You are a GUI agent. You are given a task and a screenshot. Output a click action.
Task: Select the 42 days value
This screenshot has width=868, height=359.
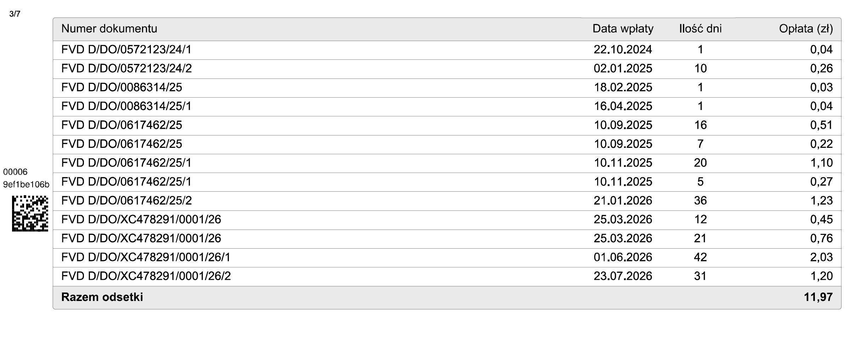pyautogui.click(x=700, y=257)
